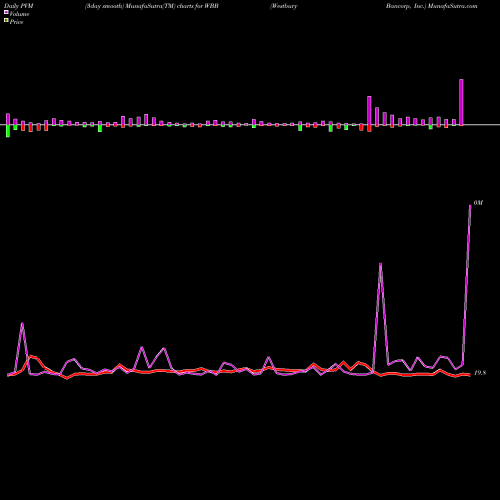Click the tallest magenta volume bar at far right

pyautogui.click(x=461, y=102)
